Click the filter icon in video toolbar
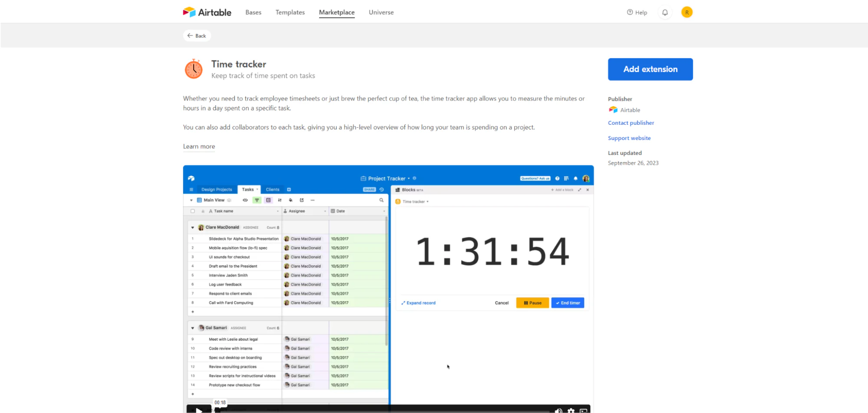The width and height of the screenshot is (868, 413). (x=257, y=200)
